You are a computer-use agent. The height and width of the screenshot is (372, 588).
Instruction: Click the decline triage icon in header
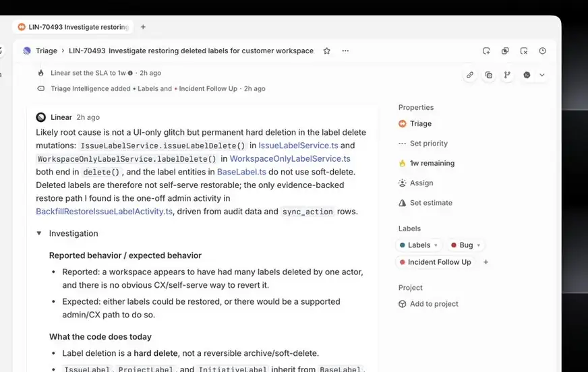pyautogui.click(x=524, y=51)
